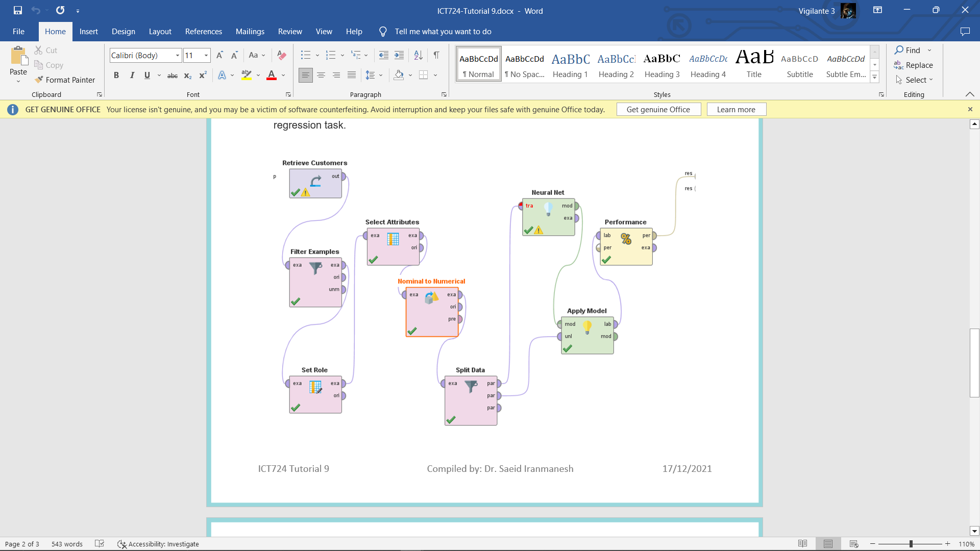980x551 pixels.
Task: Click the Learn more button
Action: pos(736,109)
